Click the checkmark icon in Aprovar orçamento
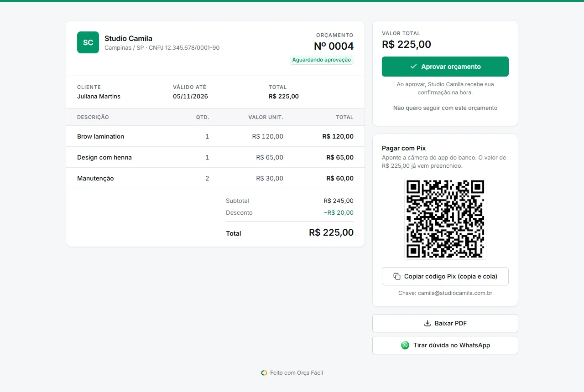The image size is (584, 392). pos(413,67)
